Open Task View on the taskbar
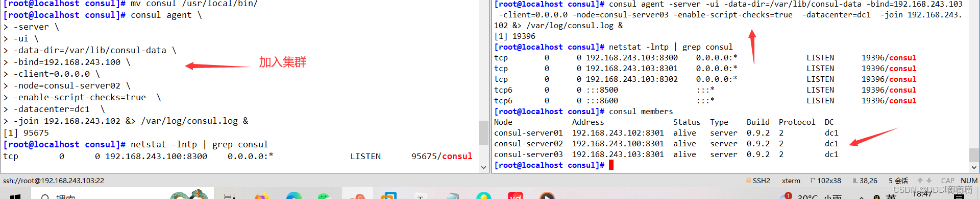Image resolution: width=980 pixels, height=199 pixels. coord(230,196)
